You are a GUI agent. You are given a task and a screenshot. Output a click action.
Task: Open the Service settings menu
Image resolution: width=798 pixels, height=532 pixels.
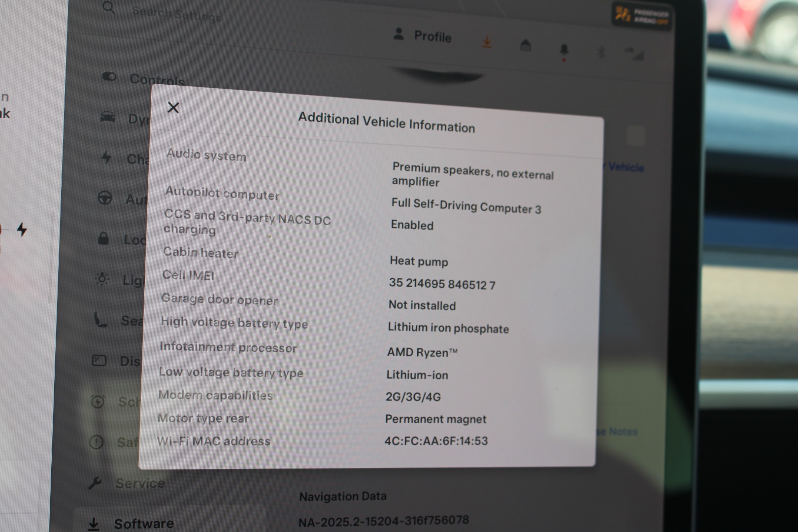[x=139, y=483]
